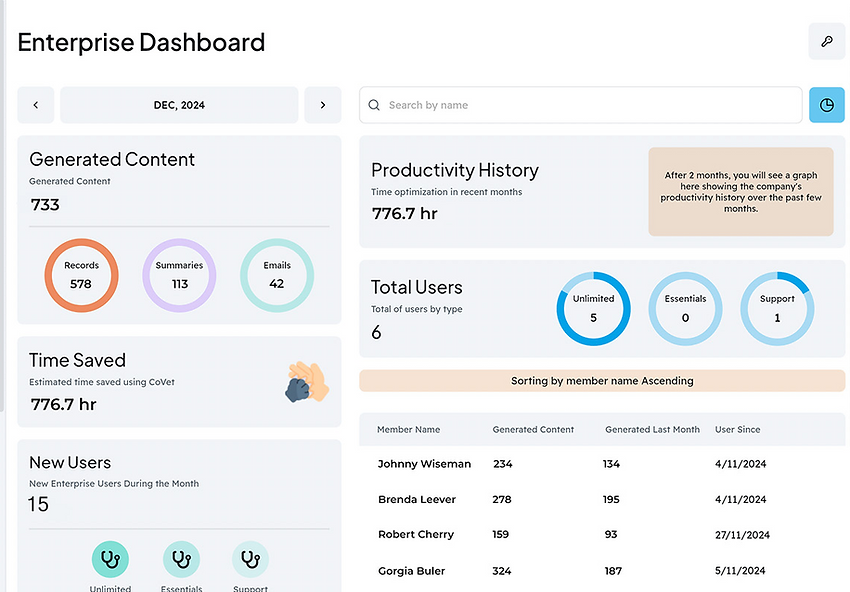This screenshot has height=592, width=850.
Task: Select the blue pie chart view icon
Action: coord(827,104)
